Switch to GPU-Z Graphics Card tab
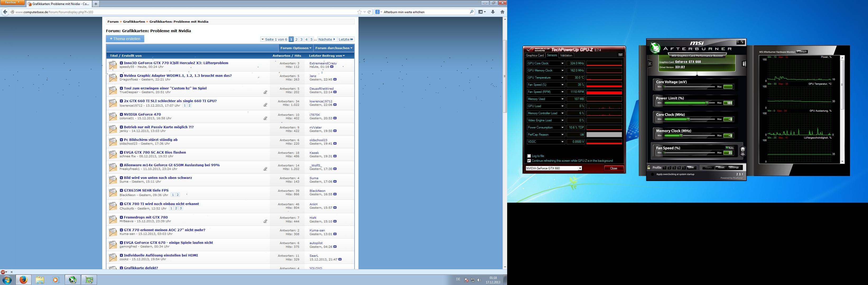868x285 pixels. pos(535,55)
